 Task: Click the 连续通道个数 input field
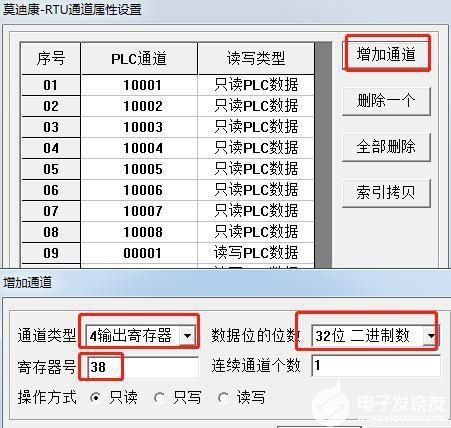tap(376, 366)
